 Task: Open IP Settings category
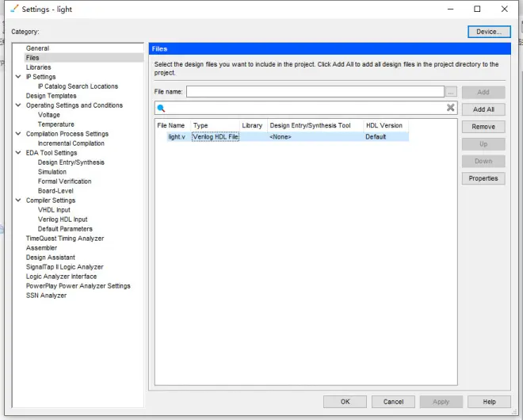pos(40,77)
